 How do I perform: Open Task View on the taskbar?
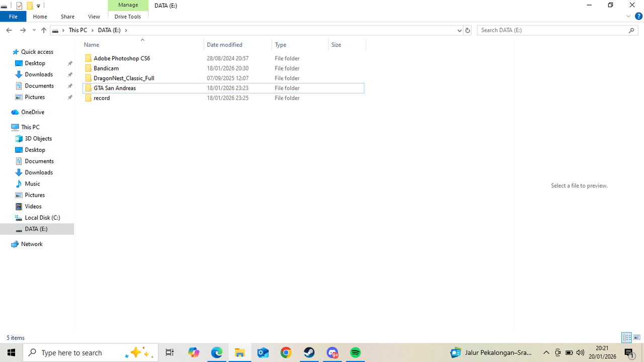pyautogui.click(x=170, y=352)
